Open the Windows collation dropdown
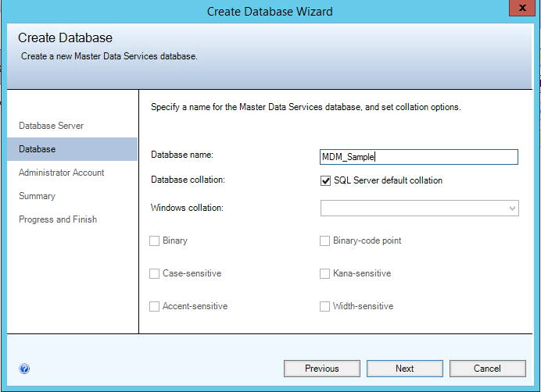Image resolution: width=541 pixels, height=392 pixels. pyautogui.click(x=420, y=208)
